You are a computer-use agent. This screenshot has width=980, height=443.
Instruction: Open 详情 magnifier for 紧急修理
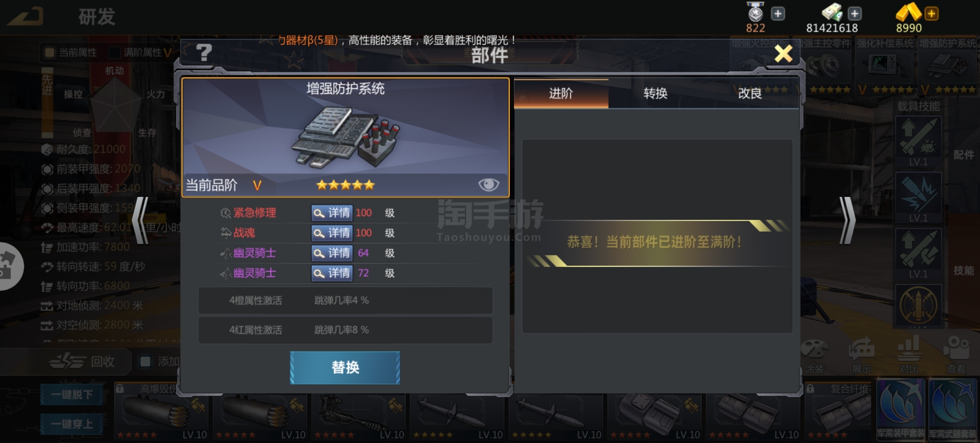tap(332, 213)
